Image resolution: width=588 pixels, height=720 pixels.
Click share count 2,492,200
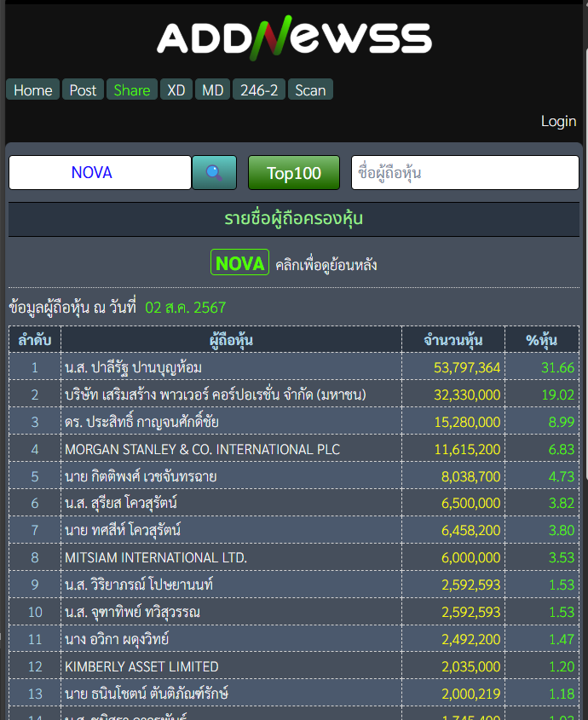pyautogui.click(x=471, y=639)
